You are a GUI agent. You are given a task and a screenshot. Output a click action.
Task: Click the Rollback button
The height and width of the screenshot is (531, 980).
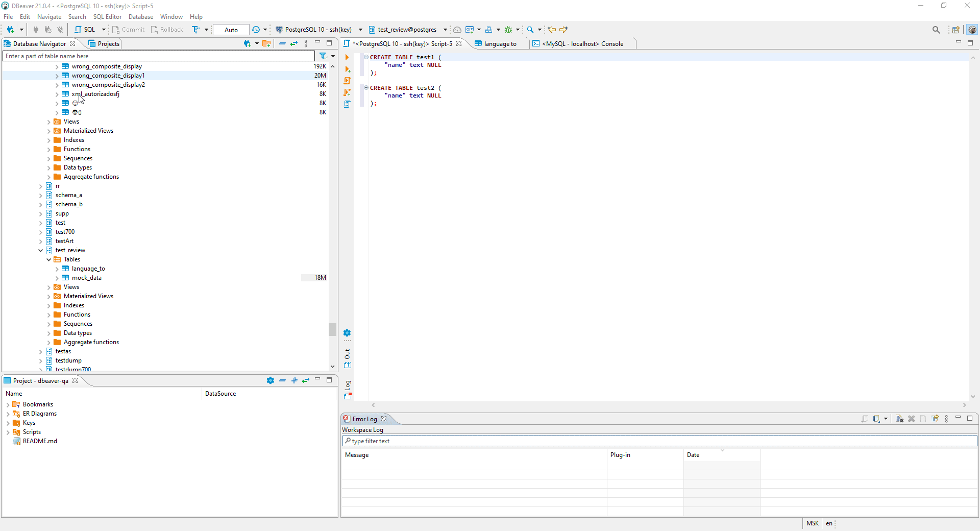coord(167,30)
